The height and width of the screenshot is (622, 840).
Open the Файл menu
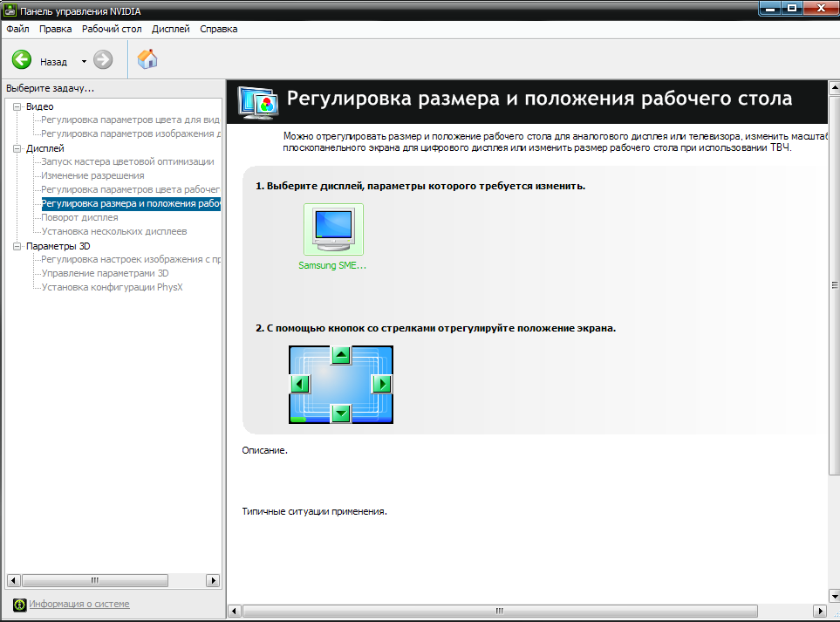[17, 29]
